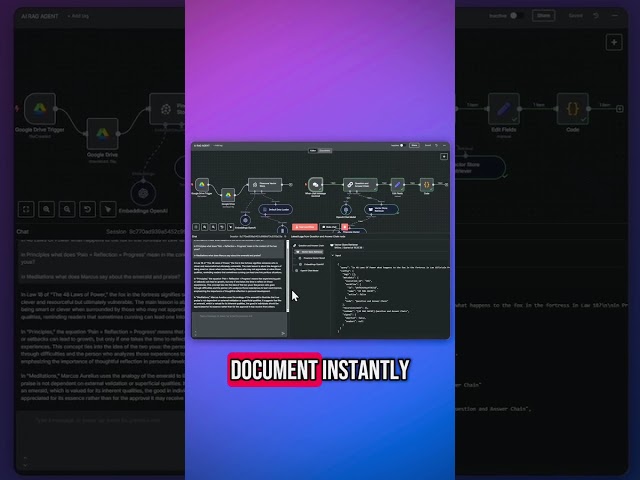Open the top-row Pinecone Vector Store node in center window
The height and width of the screenshot is (480, 640).
(x=265, y=184)
